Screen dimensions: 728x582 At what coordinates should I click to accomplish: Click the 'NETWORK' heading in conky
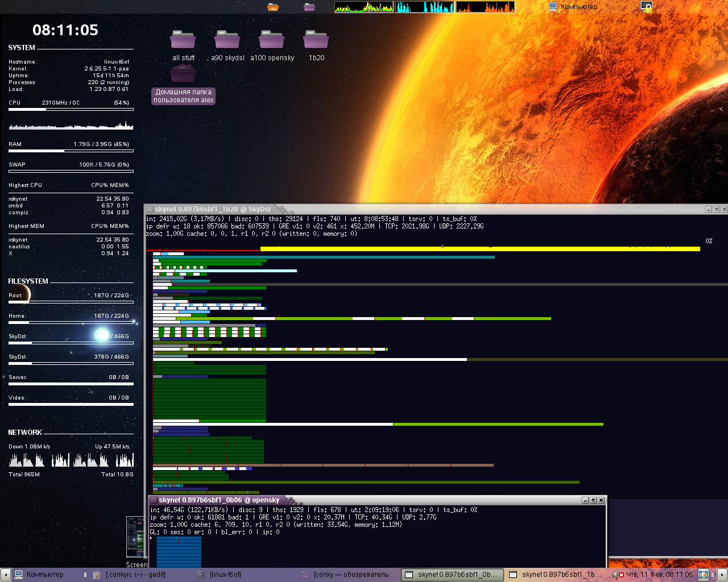point(25,433)
